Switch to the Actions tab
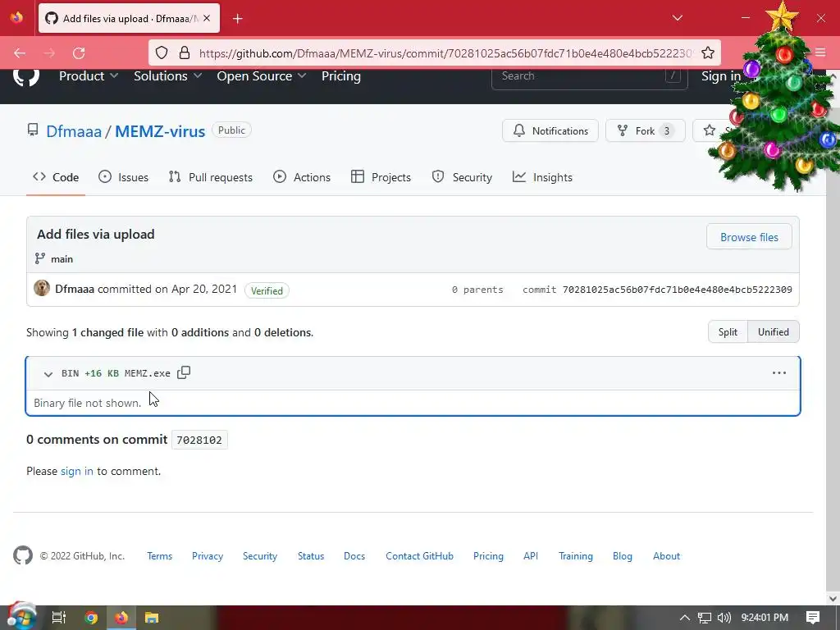Viewport: 840px width, 630px height. [302, 177]
